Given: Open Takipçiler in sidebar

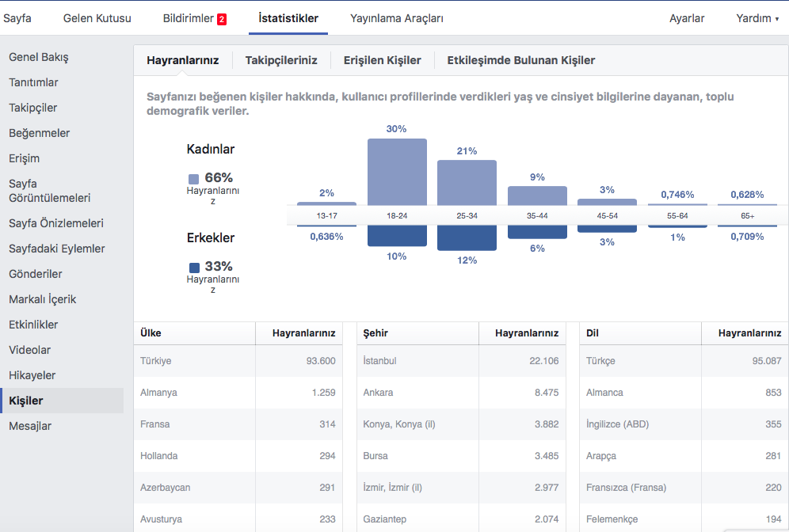Looking at the screenshot, I should (x=32, y=108).
